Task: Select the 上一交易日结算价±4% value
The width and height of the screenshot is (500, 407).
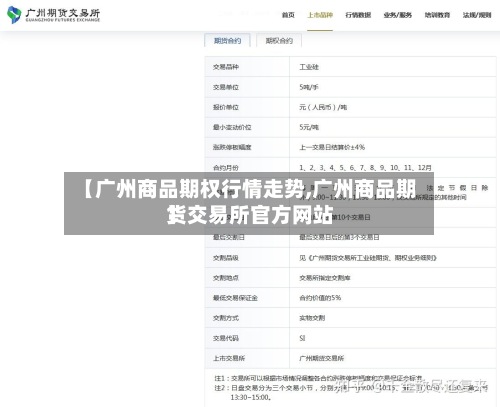Action: tap(332, 147)
